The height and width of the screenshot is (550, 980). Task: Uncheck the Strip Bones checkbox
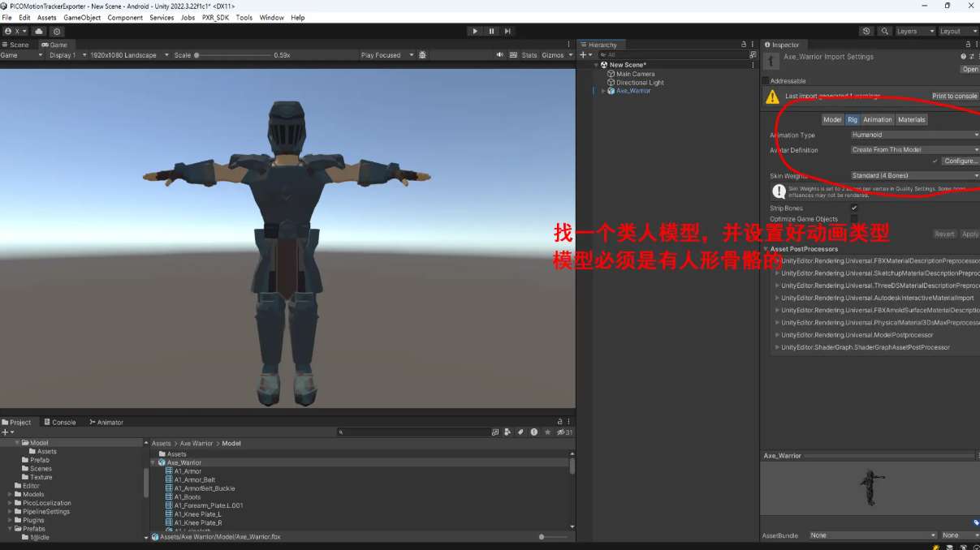click(x=854, y=208)
